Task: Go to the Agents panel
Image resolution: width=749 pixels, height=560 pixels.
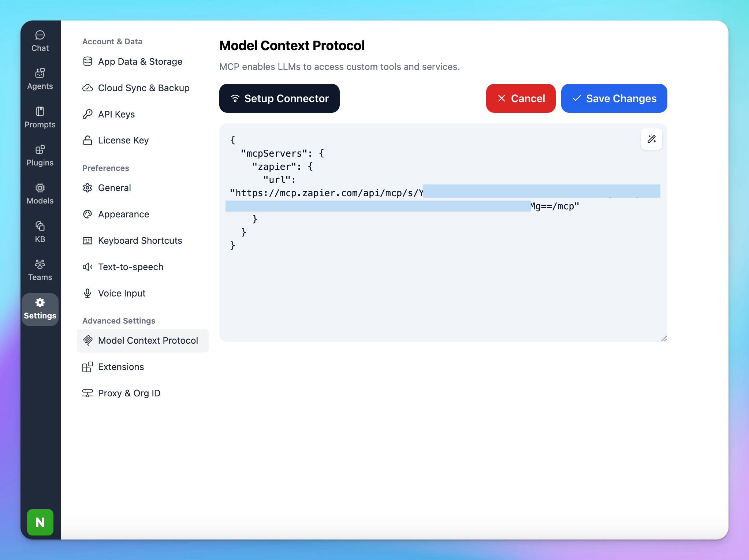Action: pyautogui.click(x=40, y=79)
